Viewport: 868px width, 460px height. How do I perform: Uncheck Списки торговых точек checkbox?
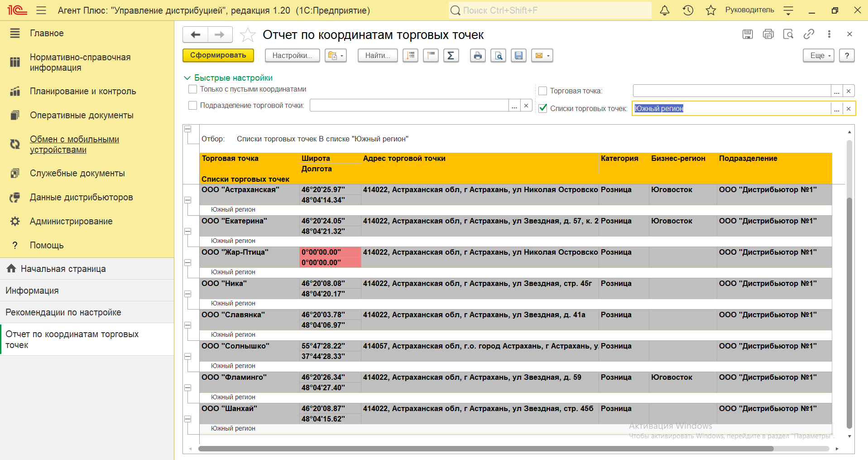tap(542, 108)
